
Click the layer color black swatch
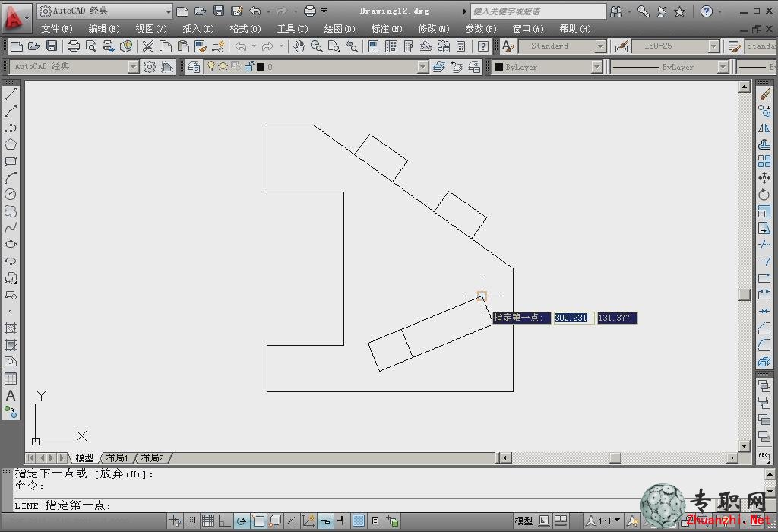tap(261, 67)
